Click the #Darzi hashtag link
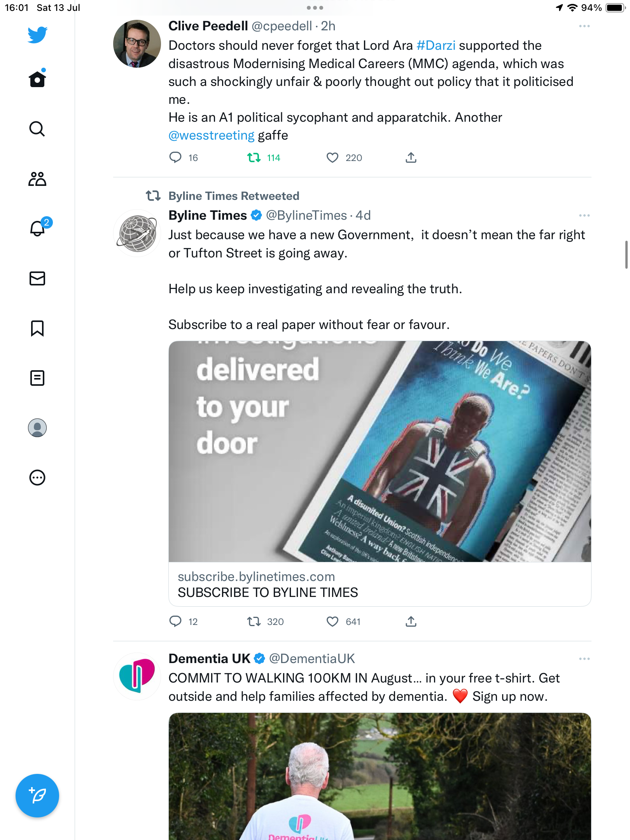 (436, 45)
